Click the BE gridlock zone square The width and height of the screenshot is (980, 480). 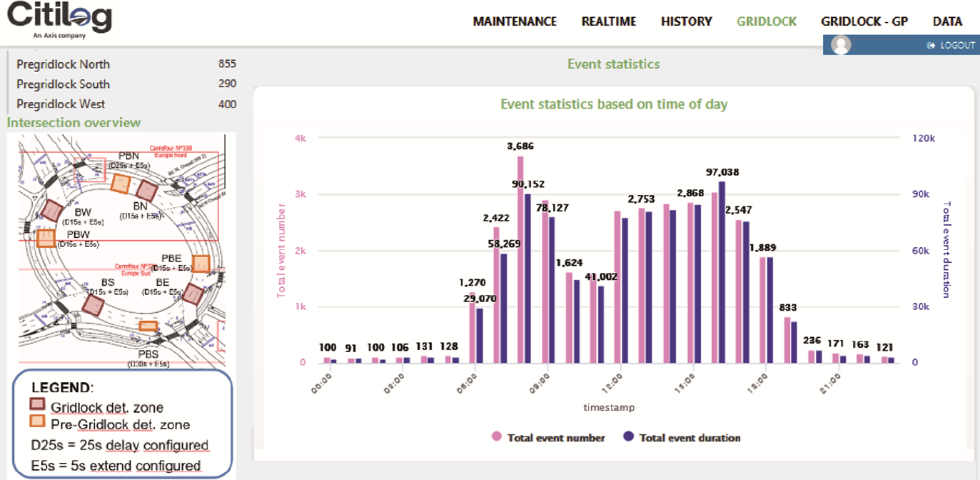coord(193,294)
